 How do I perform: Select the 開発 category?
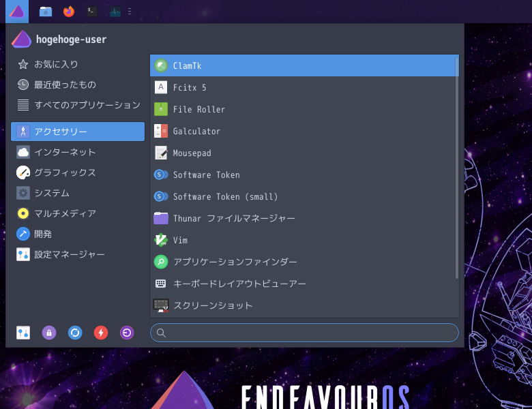[78, 234]
